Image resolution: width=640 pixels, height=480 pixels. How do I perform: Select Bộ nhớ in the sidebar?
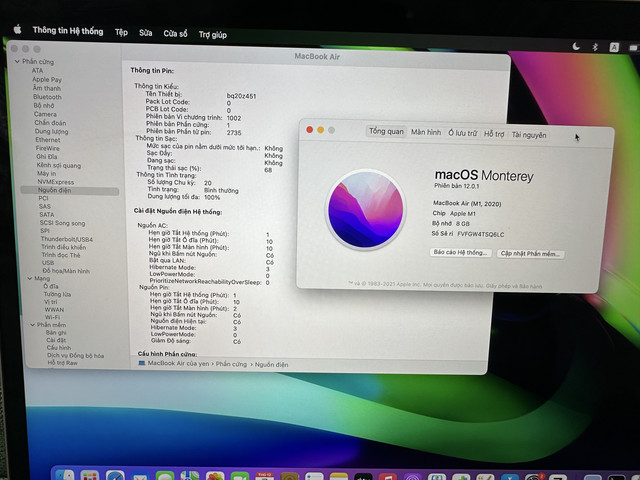[x=44, y=105]
